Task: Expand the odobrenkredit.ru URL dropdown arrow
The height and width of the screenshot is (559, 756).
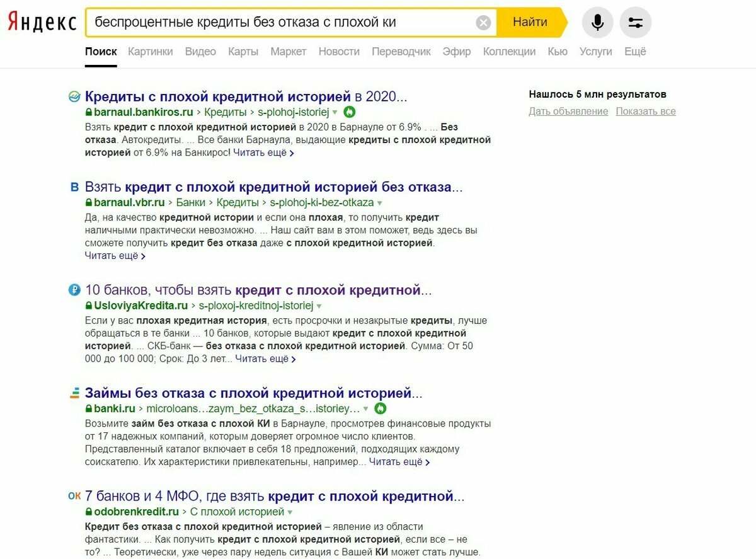Action: (x=290, y=512)
